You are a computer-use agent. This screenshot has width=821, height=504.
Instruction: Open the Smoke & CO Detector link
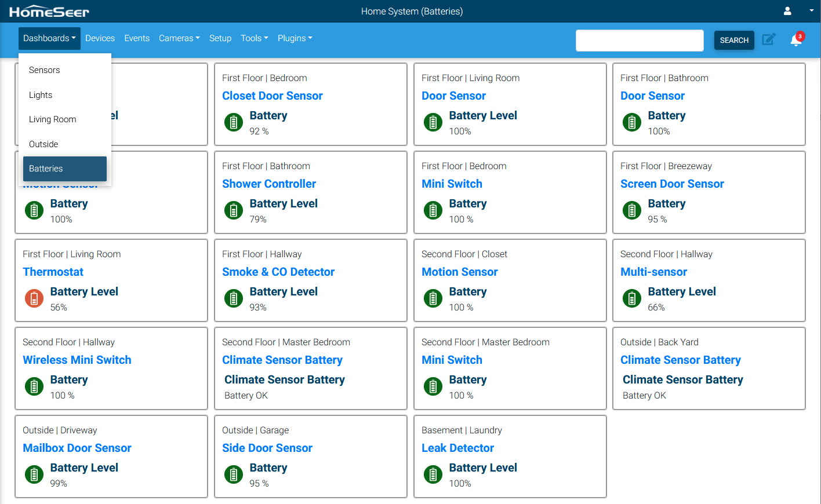coord(278,272)
